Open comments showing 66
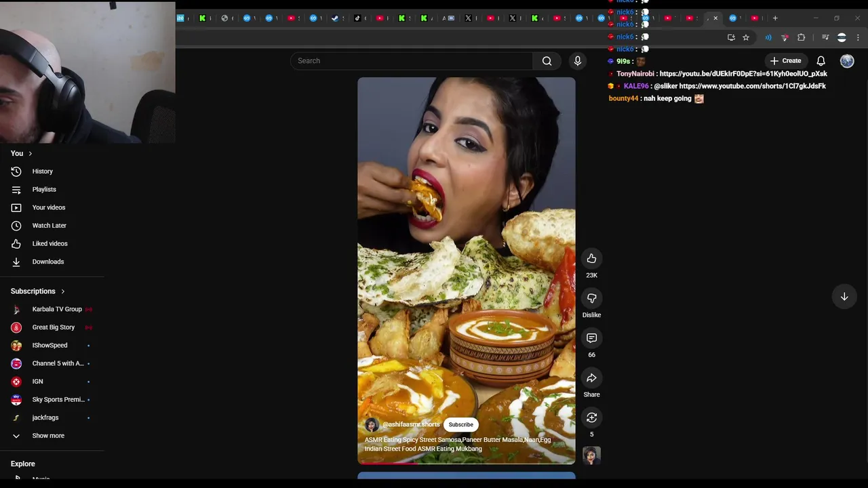The height and width of the screenshot is (488, 868). click(x=591, y=338)
